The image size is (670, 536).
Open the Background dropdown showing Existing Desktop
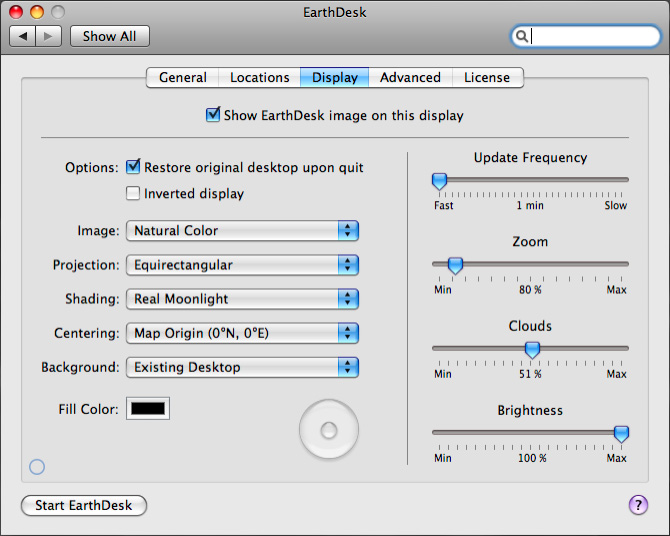click(x=242, y=367)
